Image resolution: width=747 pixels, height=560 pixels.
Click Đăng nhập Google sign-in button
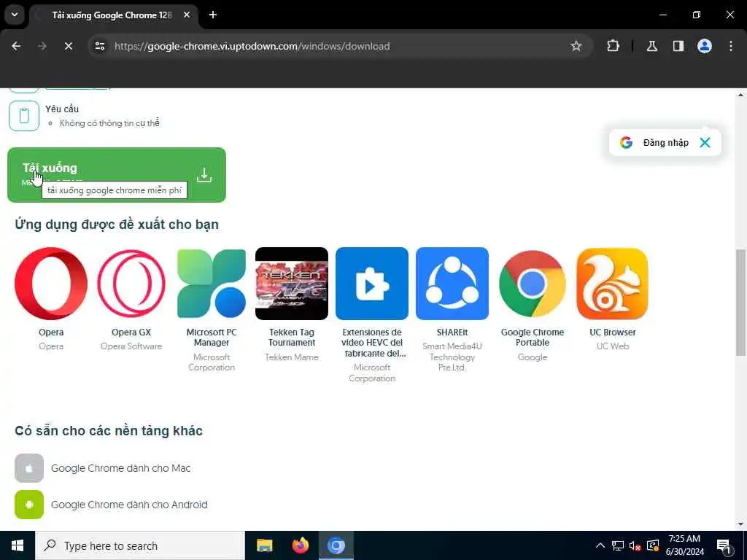(x=655, y=142)
